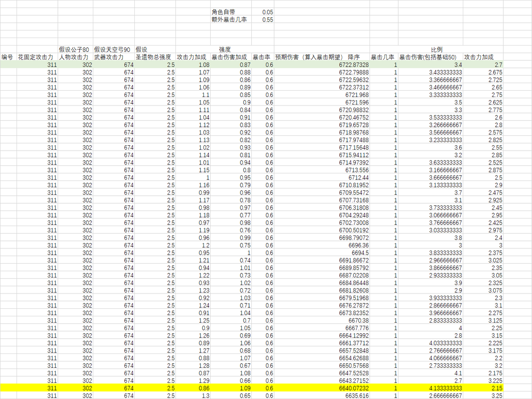Click the last row value 6635.616
Screen dimensions: 532x399
[322, 395]
